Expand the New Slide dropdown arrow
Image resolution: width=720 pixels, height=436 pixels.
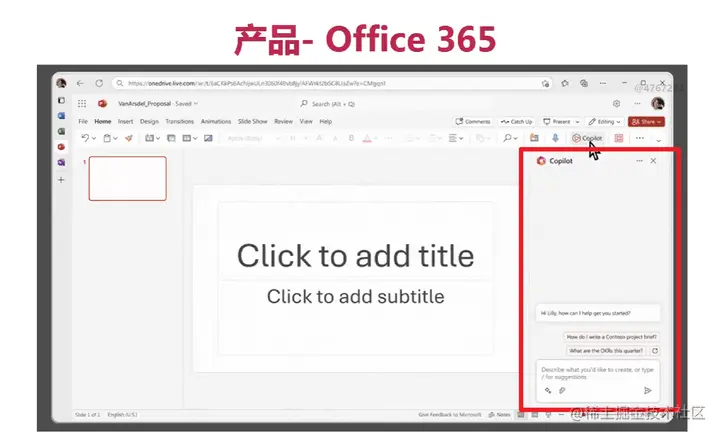pyautogui.click(x=158, y=138)
